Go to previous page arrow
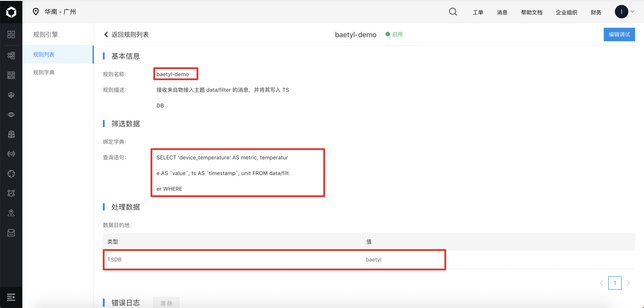Image resolution: width=644 pixels, height=308 pixels. click(x=601, y=283)
